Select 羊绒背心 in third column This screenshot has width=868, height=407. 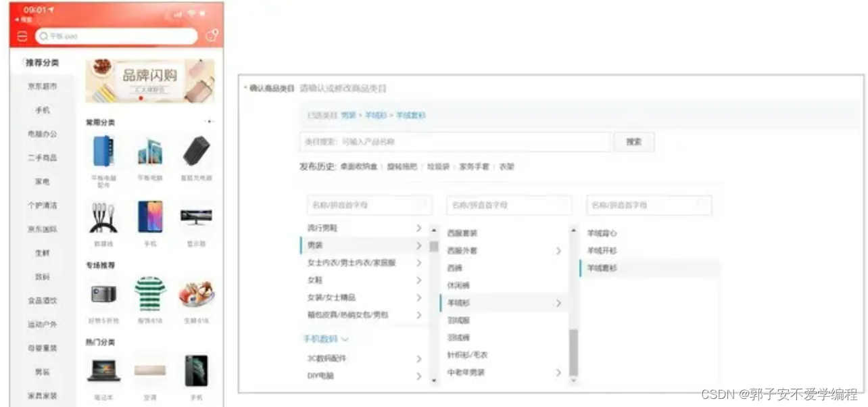tap(602, 233)
